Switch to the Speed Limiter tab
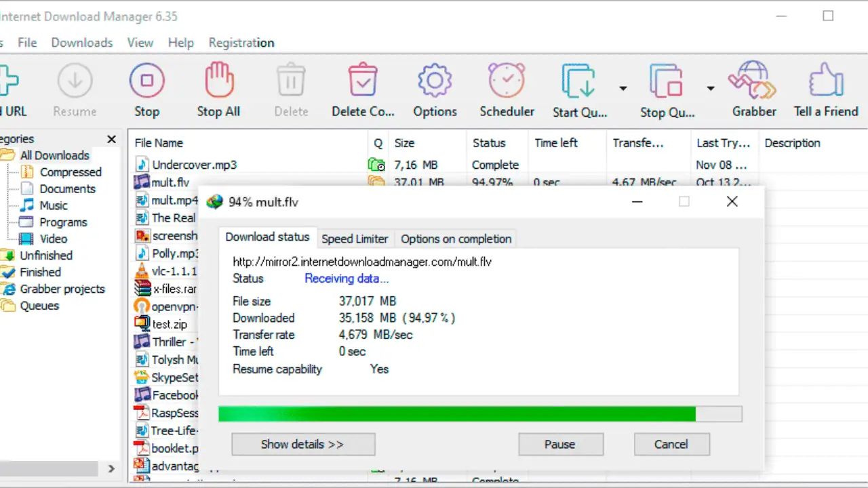The height and width of the screenshot is (488, 868). tap(355, 239)
